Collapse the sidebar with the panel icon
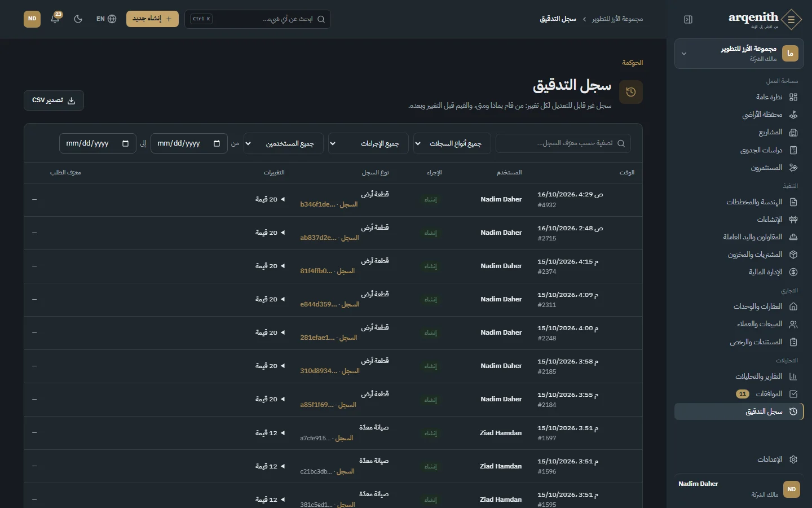 [688, 19]
